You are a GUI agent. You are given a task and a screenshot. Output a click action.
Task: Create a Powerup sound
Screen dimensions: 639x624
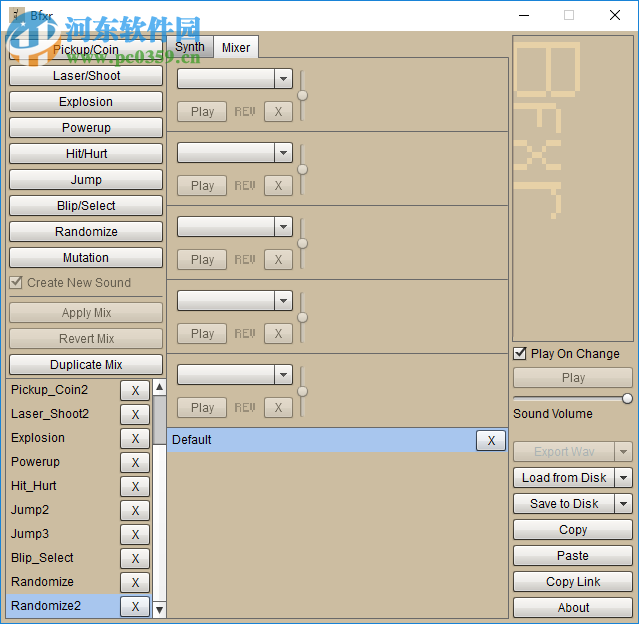[x=86, y=128]
